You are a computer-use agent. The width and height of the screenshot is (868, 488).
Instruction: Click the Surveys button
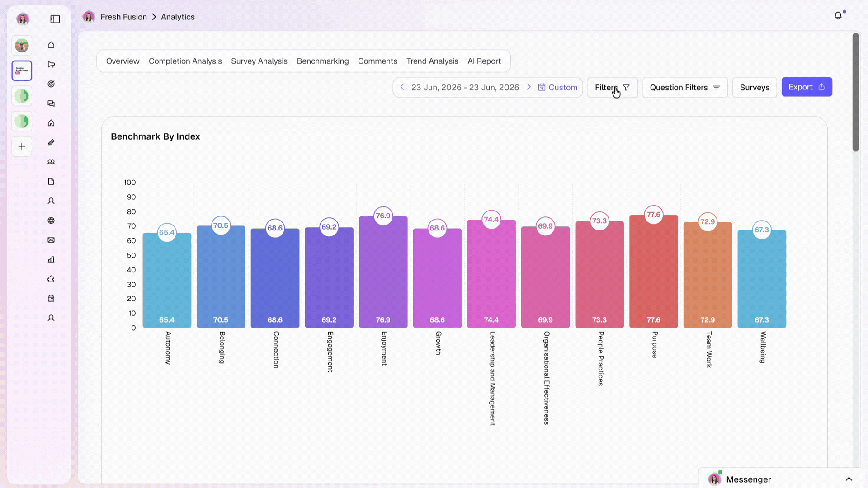pyautogui.click(x=754, y=87)
